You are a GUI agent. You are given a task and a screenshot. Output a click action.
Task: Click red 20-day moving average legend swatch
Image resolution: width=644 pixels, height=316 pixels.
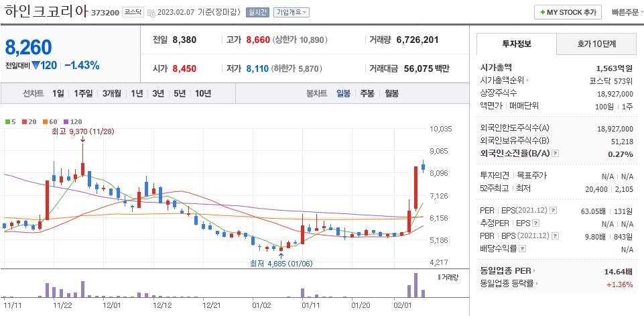click(x=24, y=122)
